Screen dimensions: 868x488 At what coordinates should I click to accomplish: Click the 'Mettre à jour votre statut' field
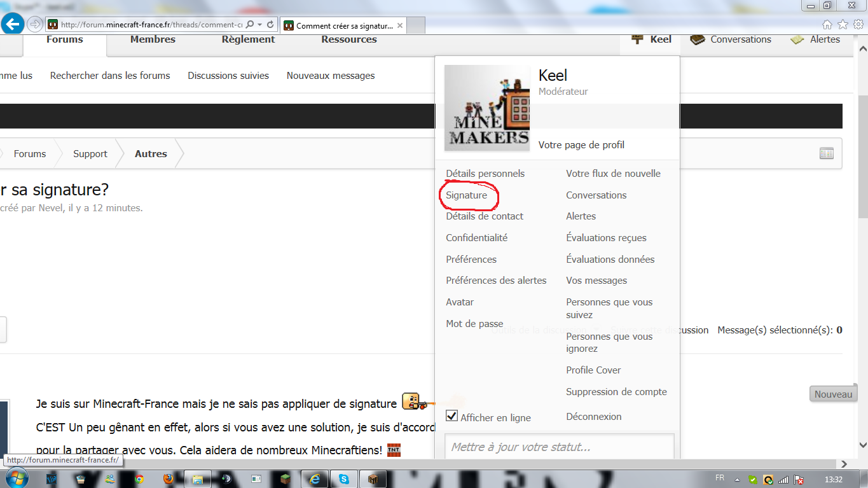[x=559, y=447]
